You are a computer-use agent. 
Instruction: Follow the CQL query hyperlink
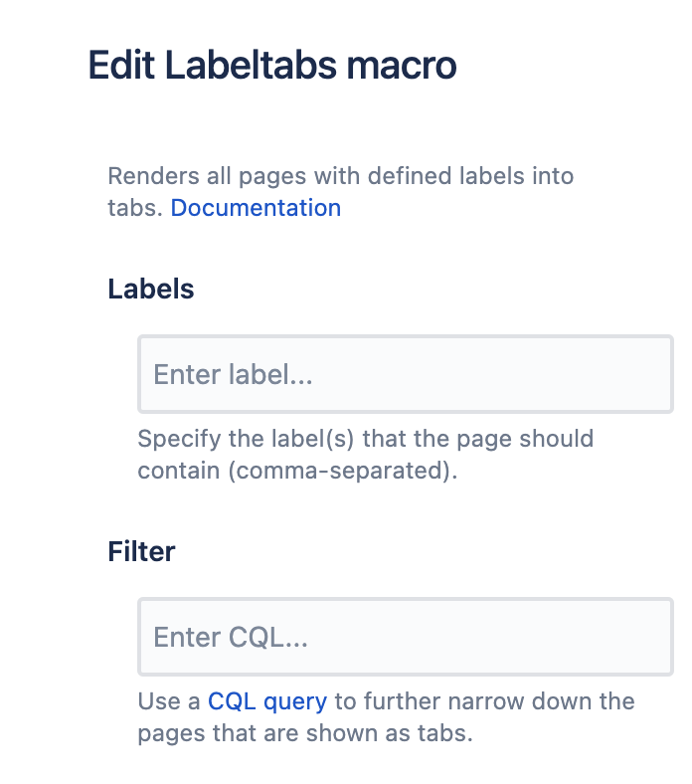pos(266,701)
